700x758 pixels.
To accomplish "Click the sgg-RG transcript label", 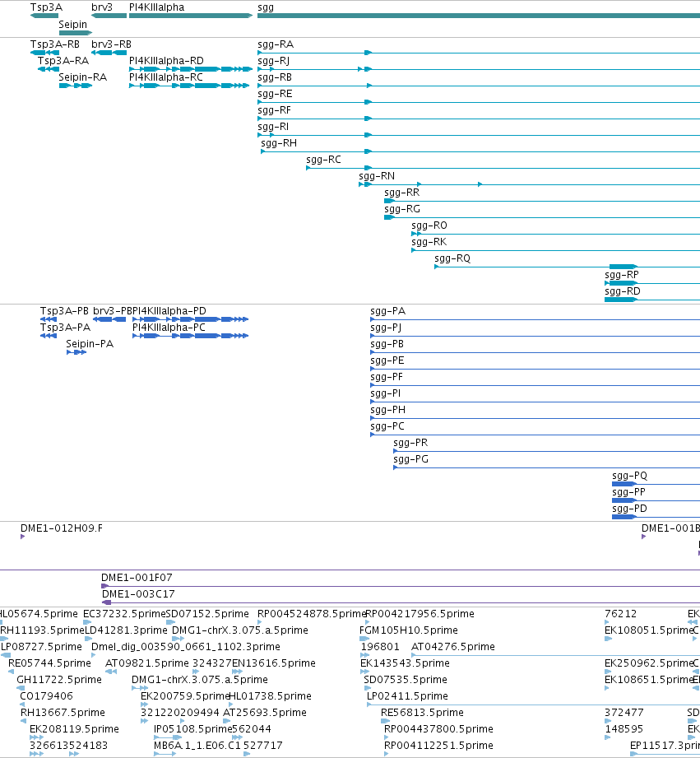I will click(402, 209).
